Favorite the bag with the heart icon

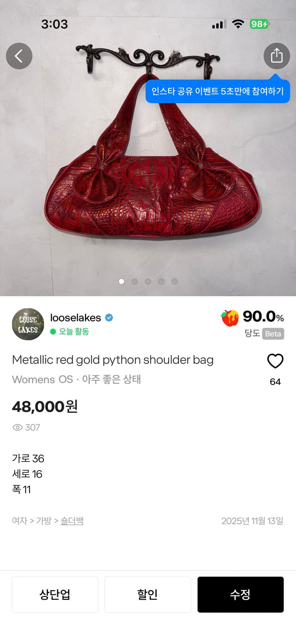(x=275, y=361)
